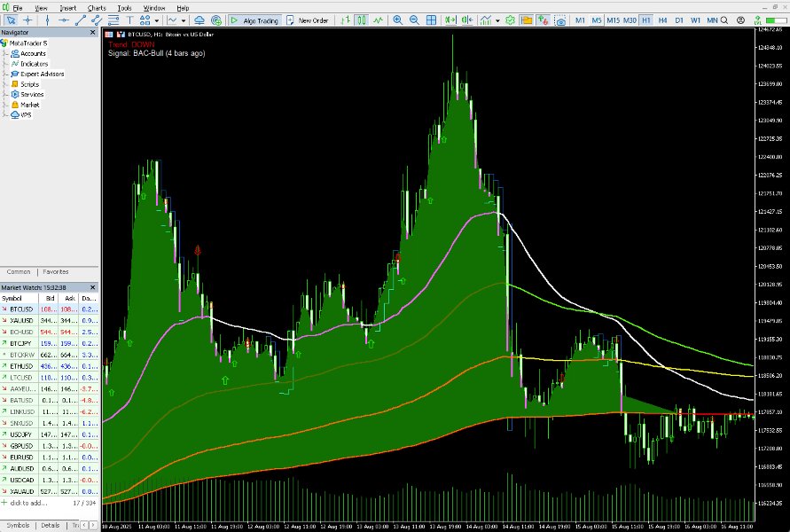The height and width of the screenshot is (532, 790).
Task: Switch timeframe to M15
Action: pyautogui.click(x=614, y=20)
